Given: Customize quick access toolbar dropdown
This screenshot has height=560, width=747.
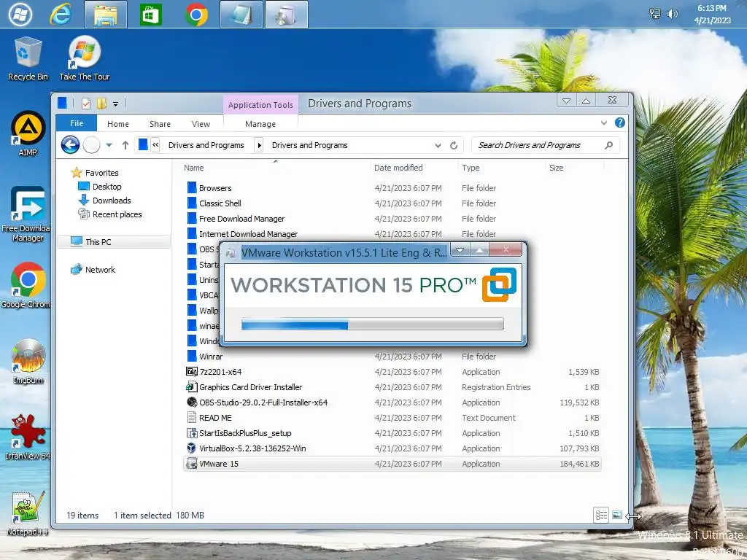Looking at the screenshot, I should (x=115, y=104).
